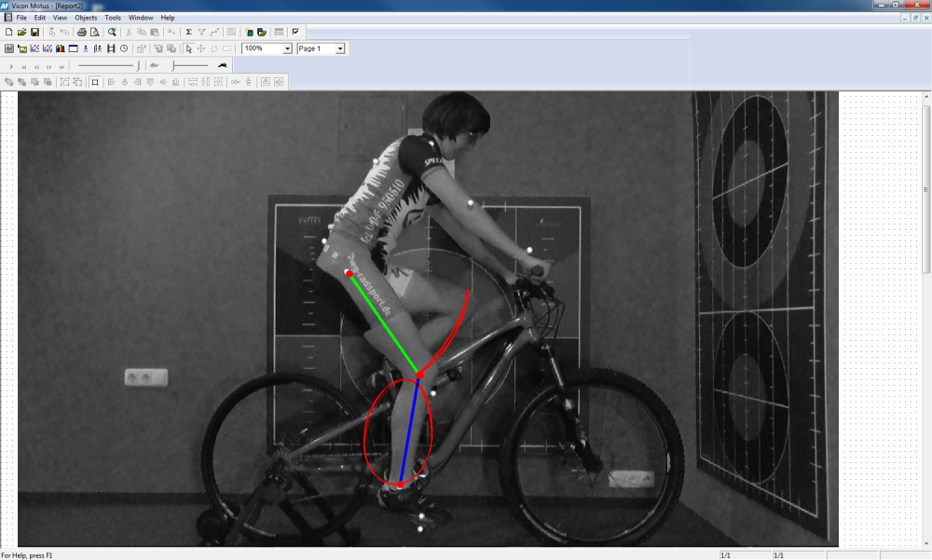Image resolution: width=932 pixels, height=560 pixels.
Task: Click the playback speed slider
Action: (189, 65)
